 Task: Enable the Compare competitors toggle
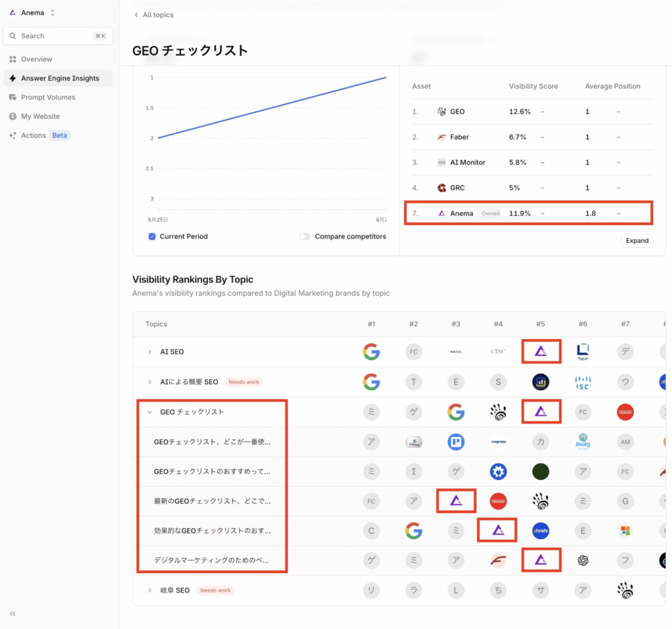(304, 236)
